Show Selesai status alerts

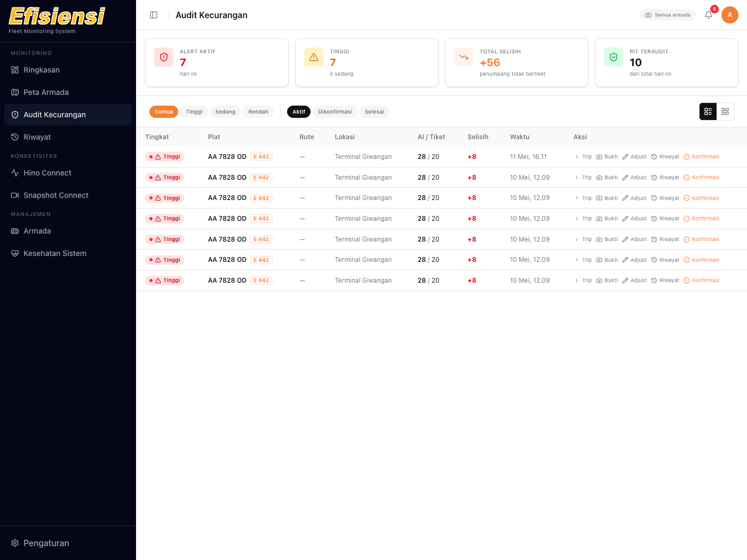pyautogui.click(x=375, y=112)
